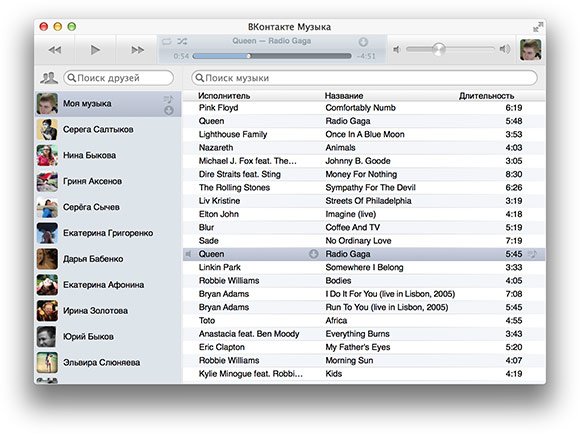
Task: Open Дарья Бабенко's music
Action: [x=108, y=259]
